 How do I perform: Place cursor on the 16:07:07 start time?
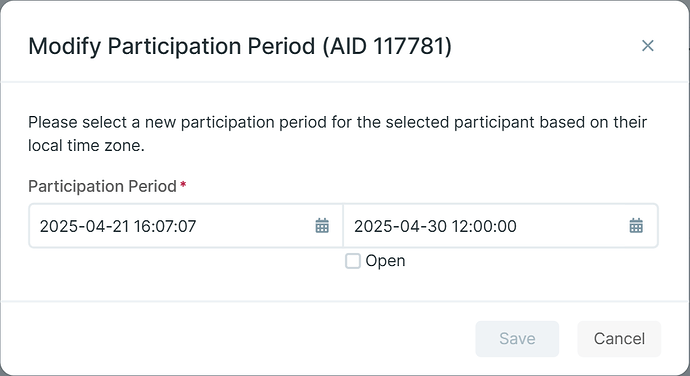(x=165, y=226)
